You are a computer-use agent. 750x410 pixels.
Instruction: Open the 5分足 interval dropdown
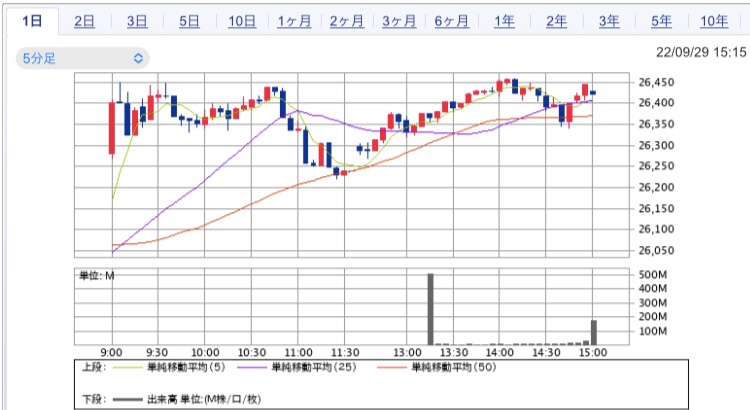[82, 58]
